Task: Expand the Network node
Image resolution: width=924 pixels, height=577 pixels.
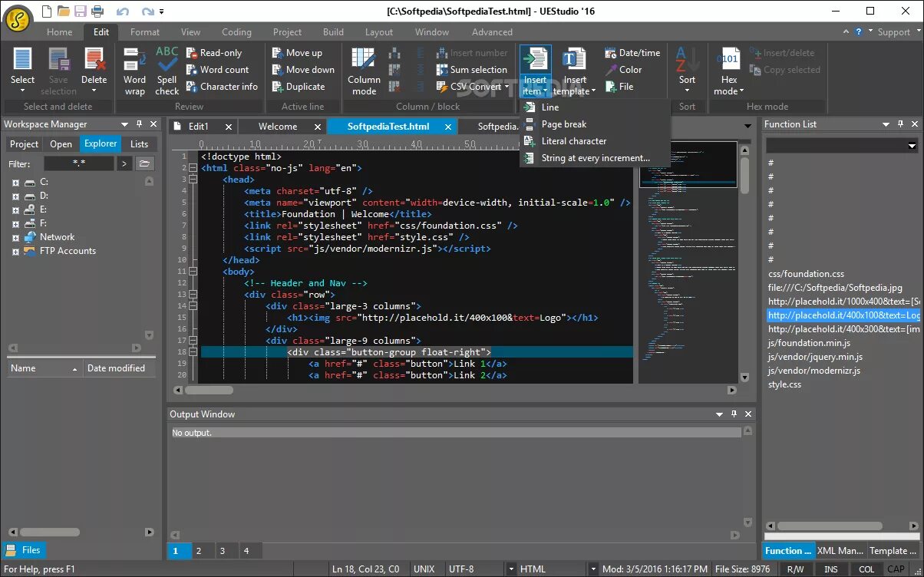Action: (15, 238)
